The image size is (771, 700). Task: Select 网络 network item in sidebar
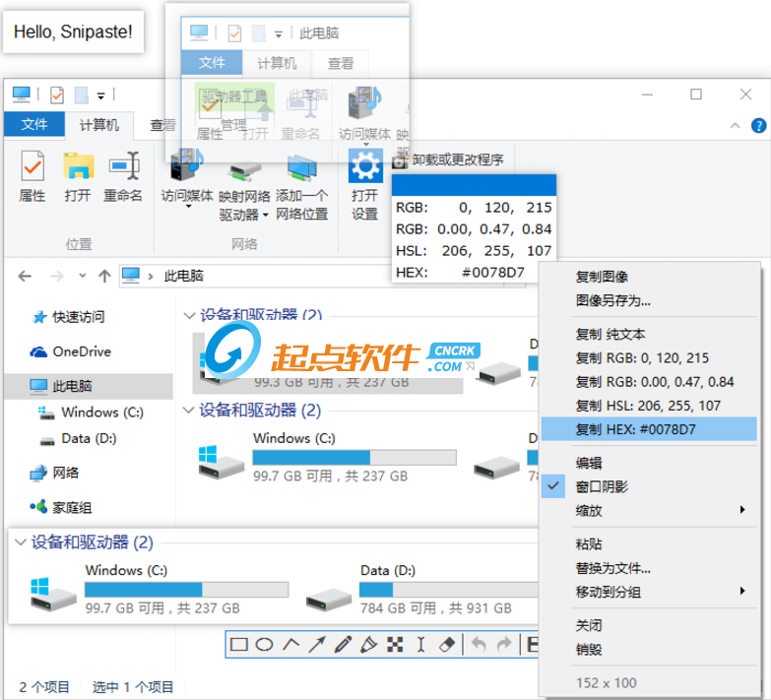click(x=54, y=473)
